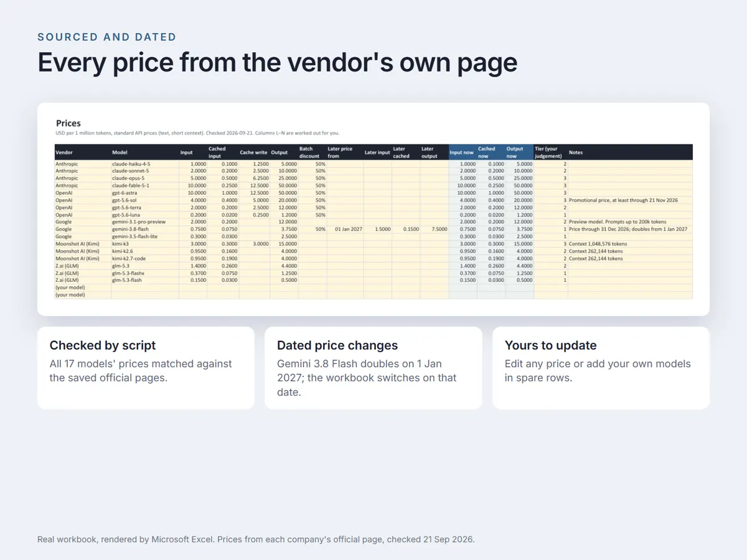The image size is (747, 560).
Task: Click the 'Cache write' column header
Action: click(x=254, y=152)
